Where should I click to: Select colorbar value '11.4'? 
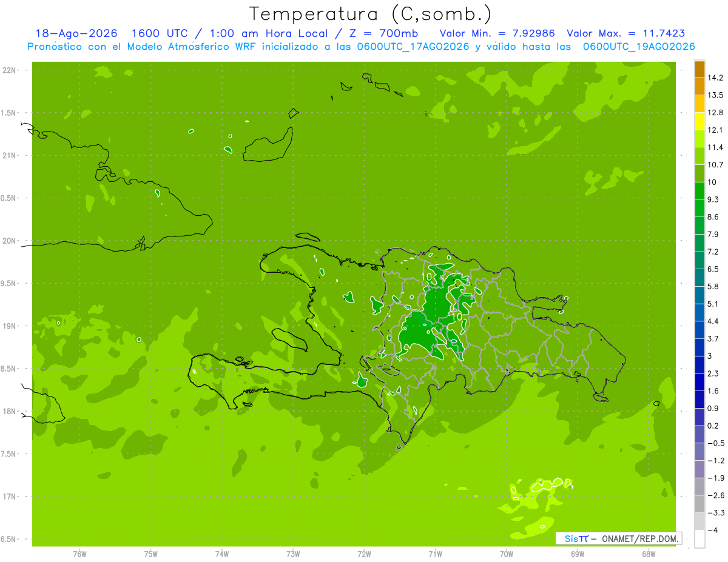tap(715, 147)
